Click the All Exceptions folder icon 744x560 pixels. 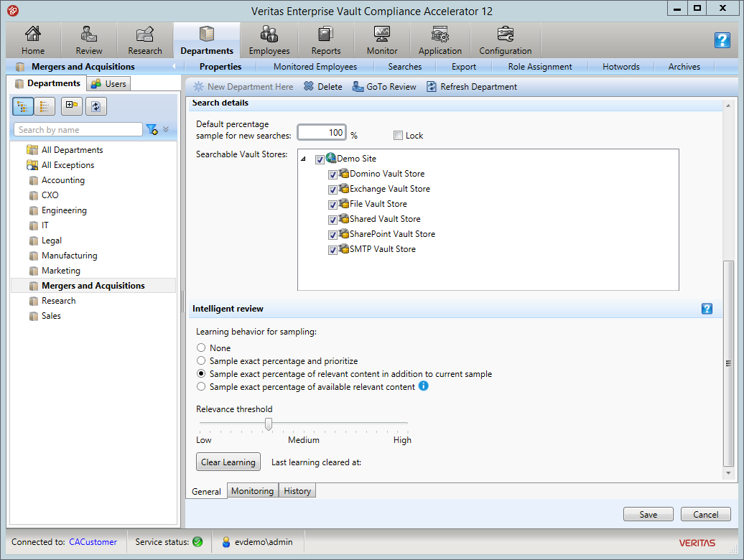tap(32, 165)
